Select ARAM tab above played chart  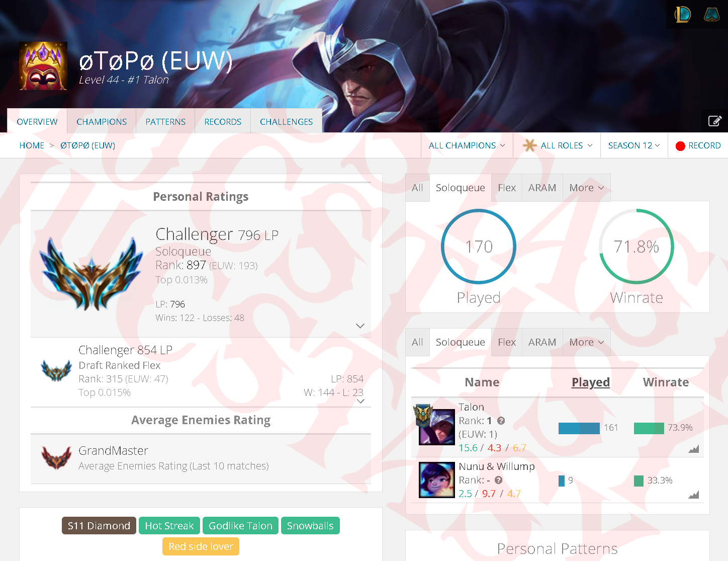542,188
